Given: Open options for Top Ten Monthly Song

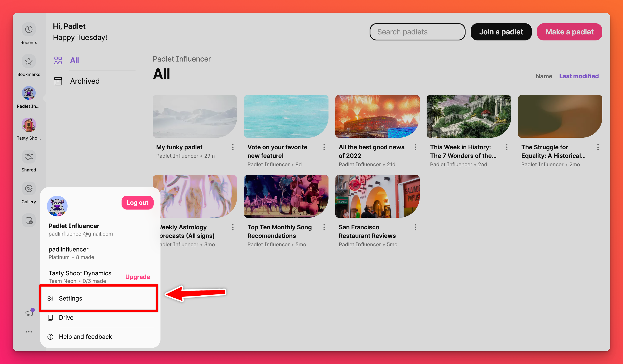Looking at the screenshot, I should click(x=324, y=227).
